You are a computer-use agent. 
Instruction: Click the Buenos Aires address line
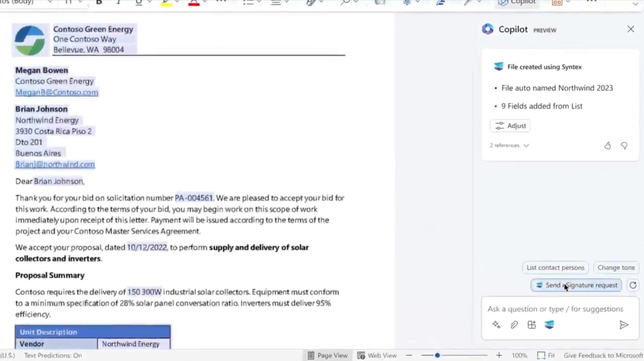pos(38,153)
